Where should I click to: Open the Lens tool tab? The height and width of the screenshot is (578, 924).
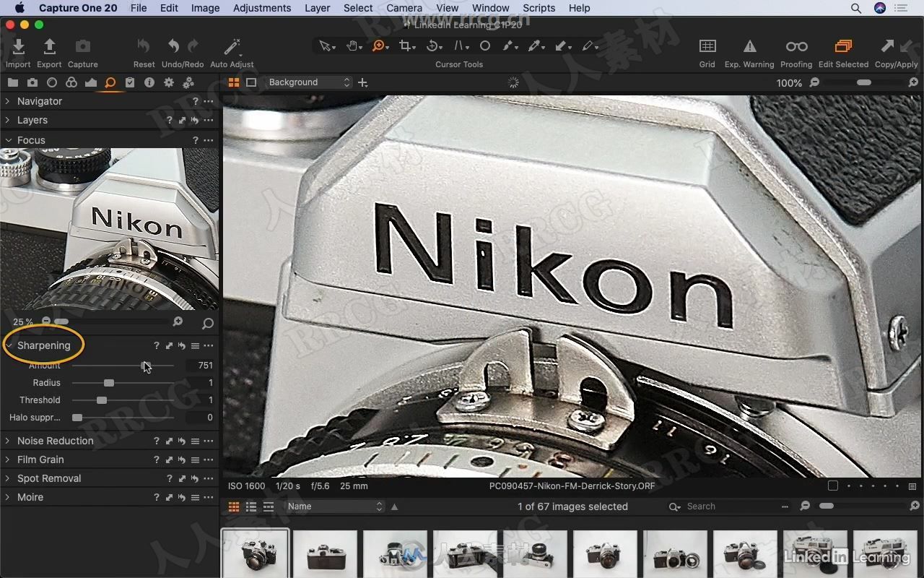[52, 83]
